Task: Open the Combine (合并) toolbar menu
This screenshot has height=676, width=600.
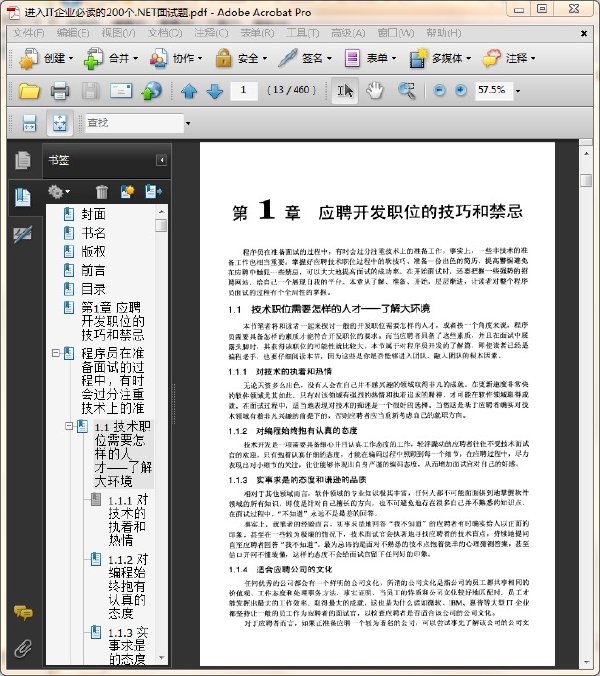Action: (x=111, y=58)
